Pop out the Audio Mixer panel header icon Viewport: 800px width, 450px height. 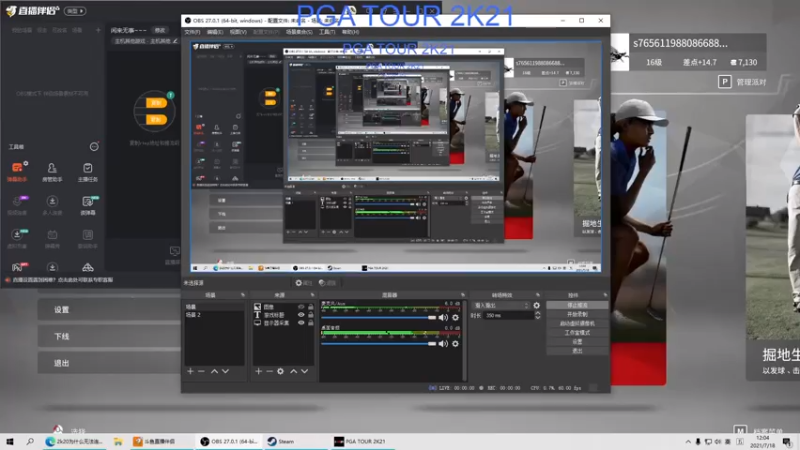point(463,295)
